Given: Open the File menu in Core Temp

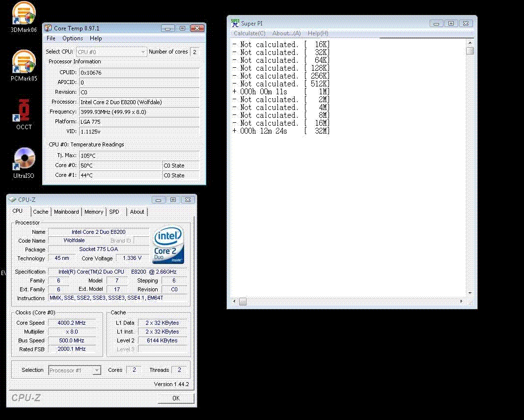Looking at the screenshot, I should 51,38.
